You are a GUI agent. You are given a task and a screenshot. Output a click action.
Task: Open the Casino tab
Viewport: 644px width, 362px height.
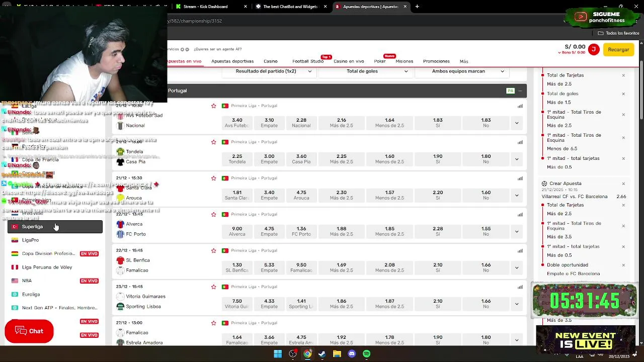pyautogui.click(x=271, y=61)
